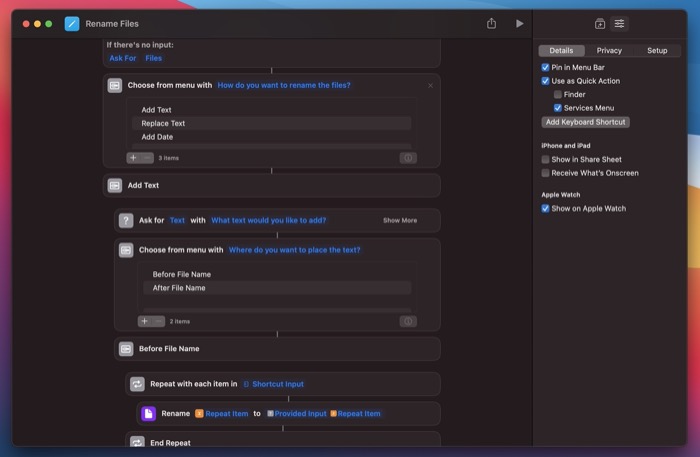Image resolution: width=700 pixels, height=457 pixels.
Task: Toggle the shortcut details settings icon
Action: (x=619, y=24)
